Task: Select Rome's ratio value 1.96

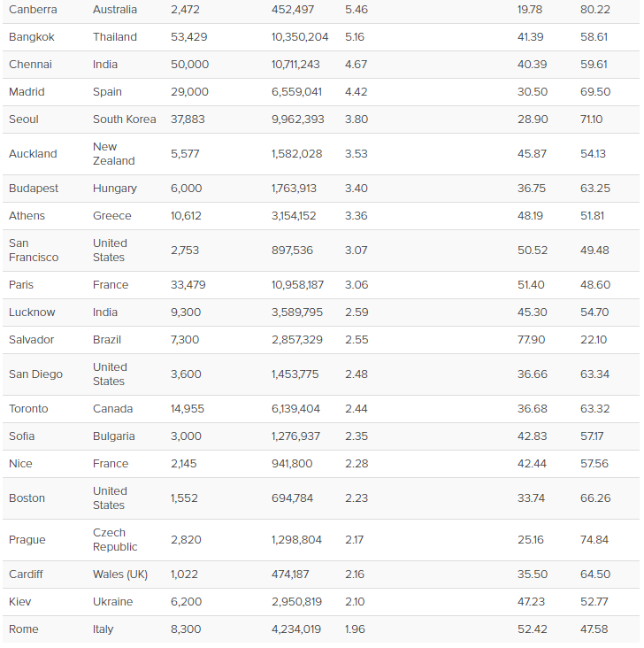Action: point(355,629)
